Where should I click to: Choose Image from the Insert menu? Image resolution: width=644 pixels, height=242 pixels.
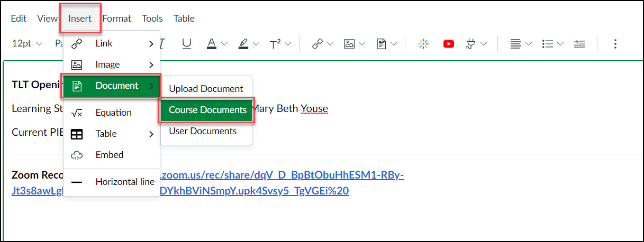tap(112, 64)
